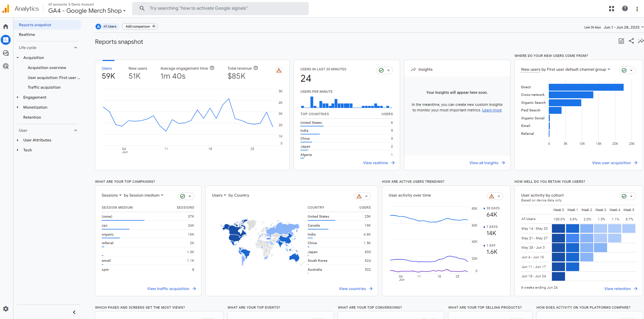The width and height of the screenshot is (644, 319).
Task: Open Traffic acquisition report
Action: click(x=44, y=87)
